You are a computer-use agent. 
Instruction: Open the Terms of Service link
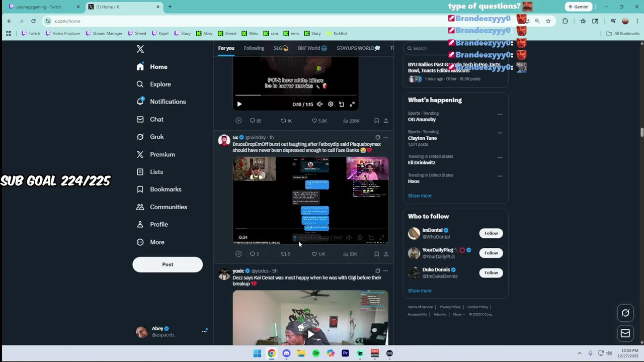[420, 307]
